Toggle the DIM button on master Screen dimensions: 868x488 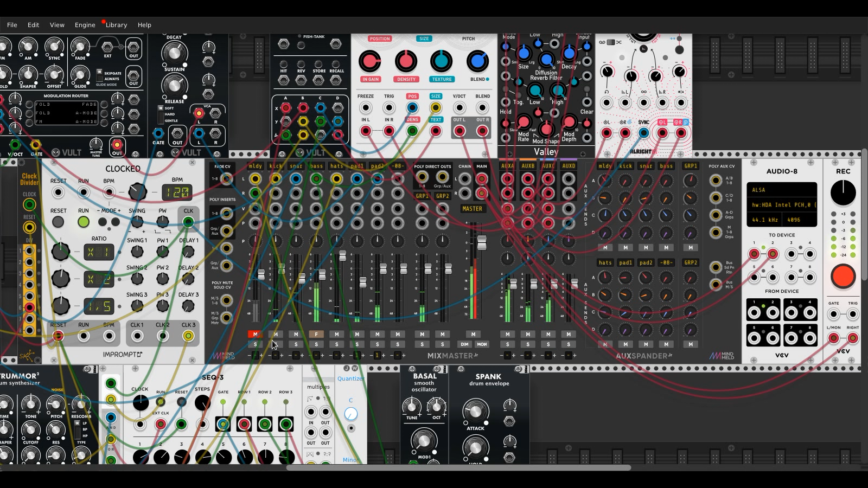coord(464,344)
